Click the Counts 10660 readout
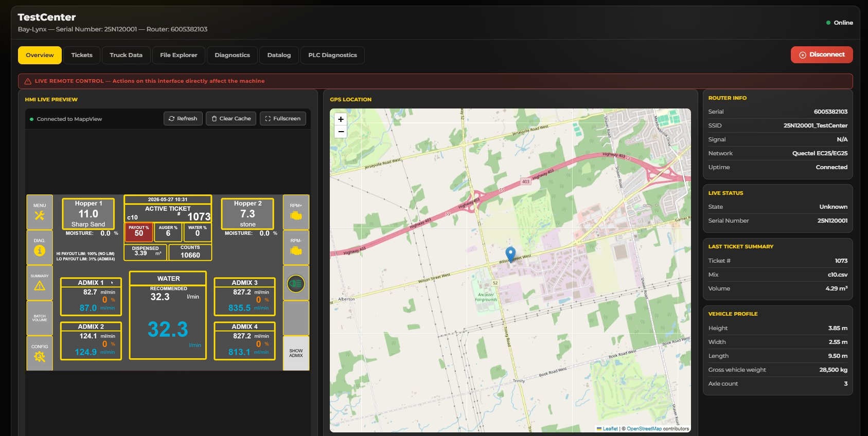 [190, 252]
